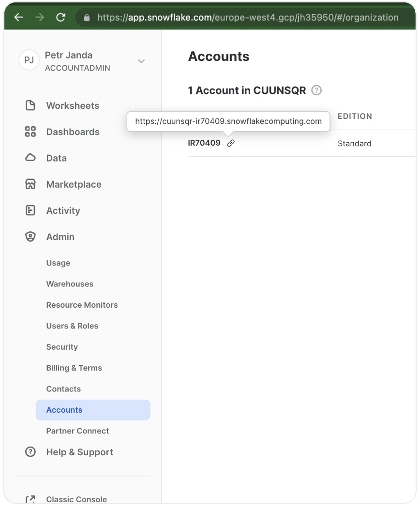Click the "1 Account in CUUNSQR" heading
This screenshot has width=420, height=508.
coord(247,90)
